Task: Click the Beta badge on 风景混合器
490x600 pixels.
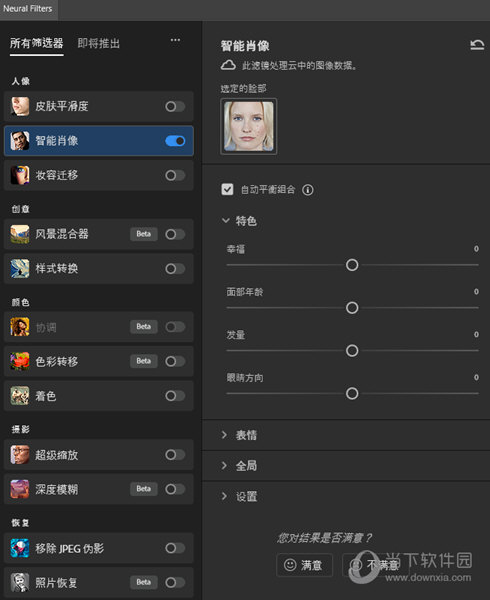Action: [144, 234]
